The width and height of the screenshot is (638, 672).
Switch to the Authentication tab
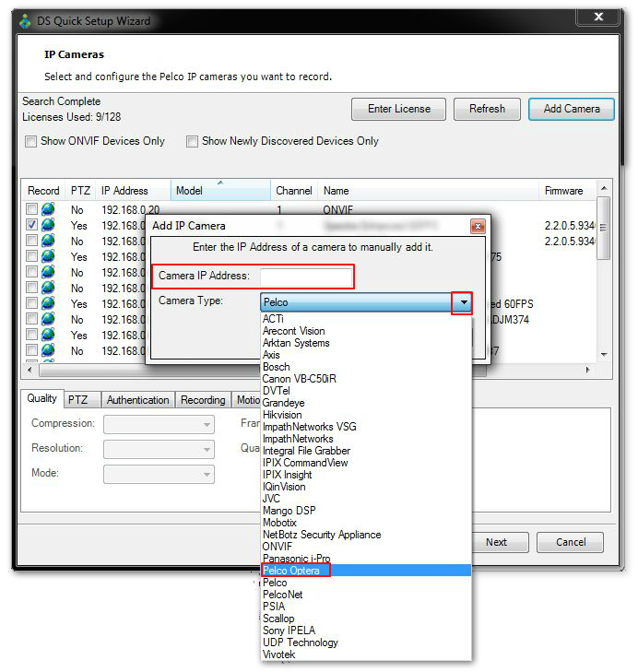pos(137,400)
